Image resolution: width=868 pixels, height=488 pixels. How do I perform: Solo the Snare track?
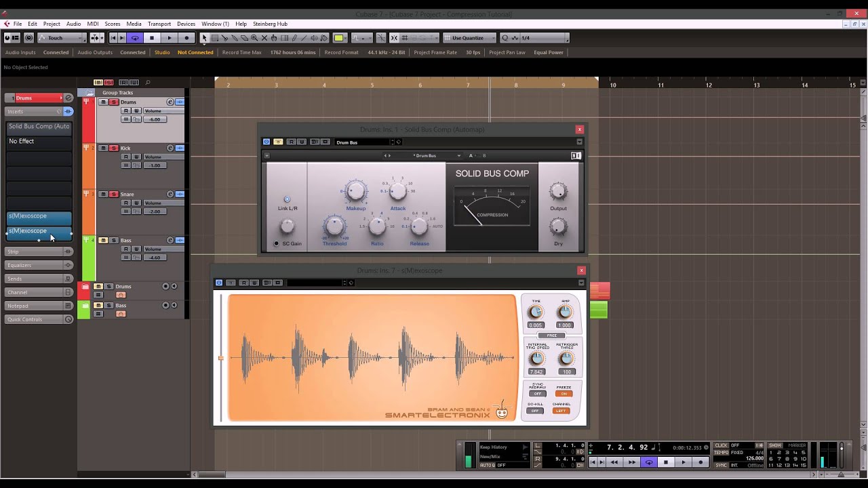click(x=113, y=195)
